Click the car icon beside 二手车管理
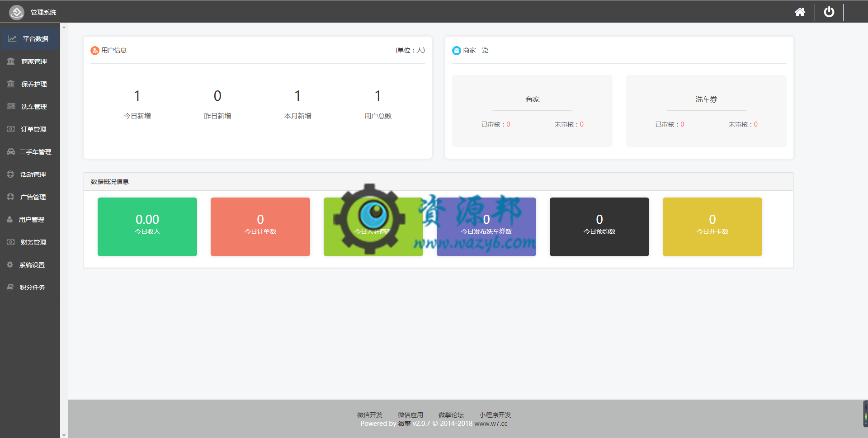The height and width of the screenshot is (438, 868). point(11,151)
